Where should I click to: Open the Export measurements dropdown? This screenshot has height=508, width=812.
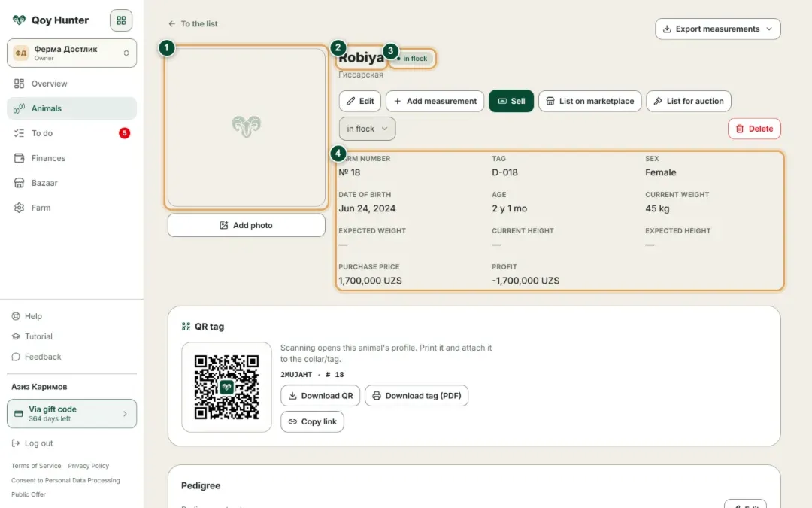(718, 29)
